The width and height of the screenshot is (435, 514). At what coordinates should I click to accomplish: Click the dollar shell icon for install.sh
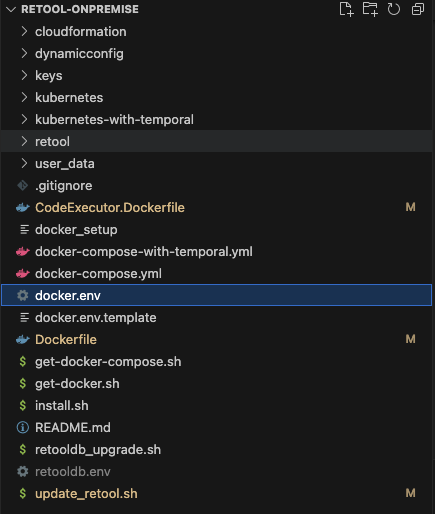[23, 406]
